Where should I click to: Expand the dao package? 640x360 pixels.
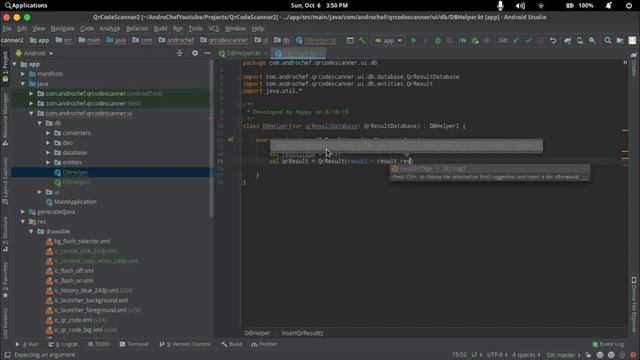(x=48, y=142)
